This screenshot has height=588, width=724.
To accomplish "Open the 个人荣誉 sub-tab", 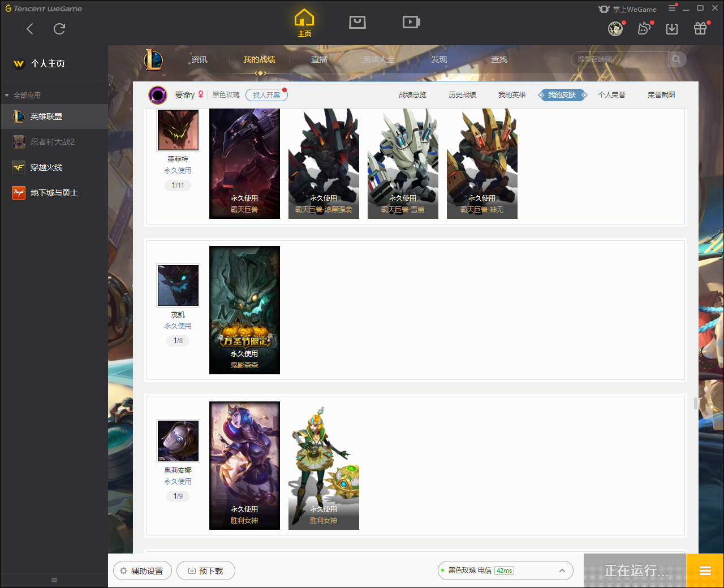I will point(611,95).
